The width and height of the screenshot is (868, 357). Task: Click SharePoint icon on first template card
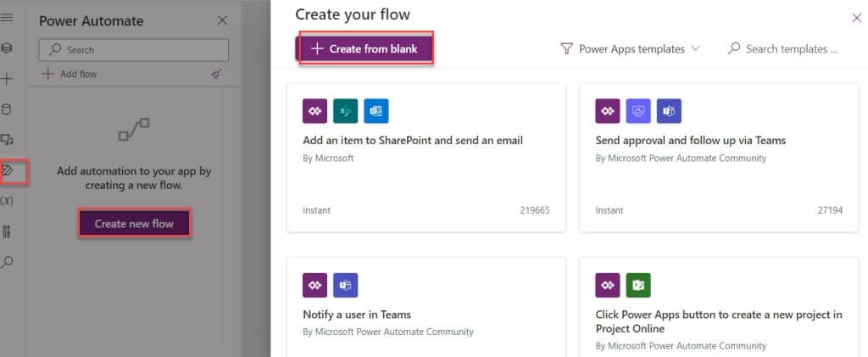[x=346, y=111]
